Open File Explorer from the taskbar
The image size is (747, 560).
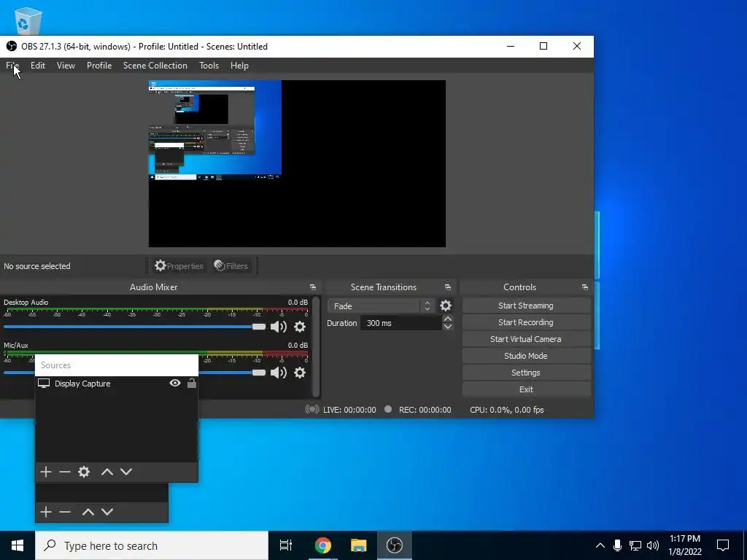359,545
